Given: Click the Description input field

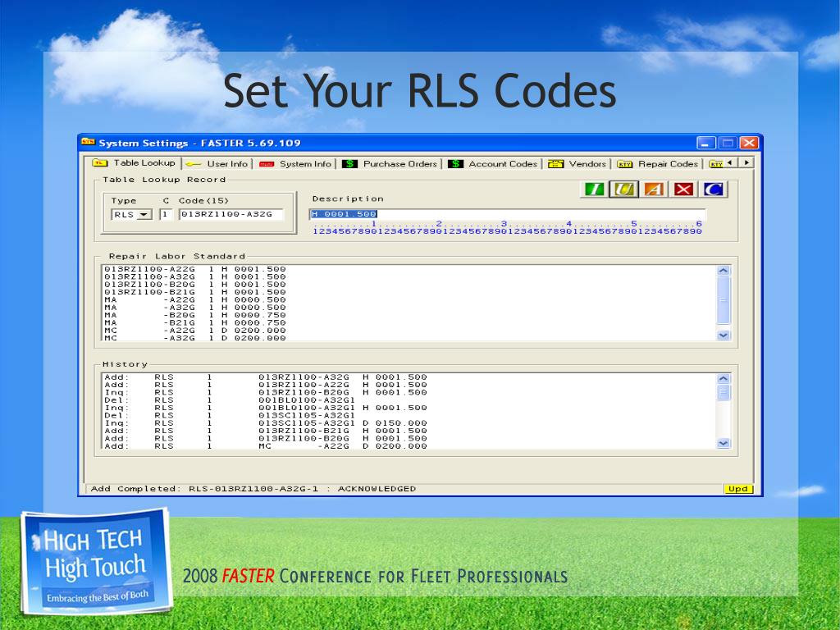Looking at the screenshot, I should click(508, 214).
